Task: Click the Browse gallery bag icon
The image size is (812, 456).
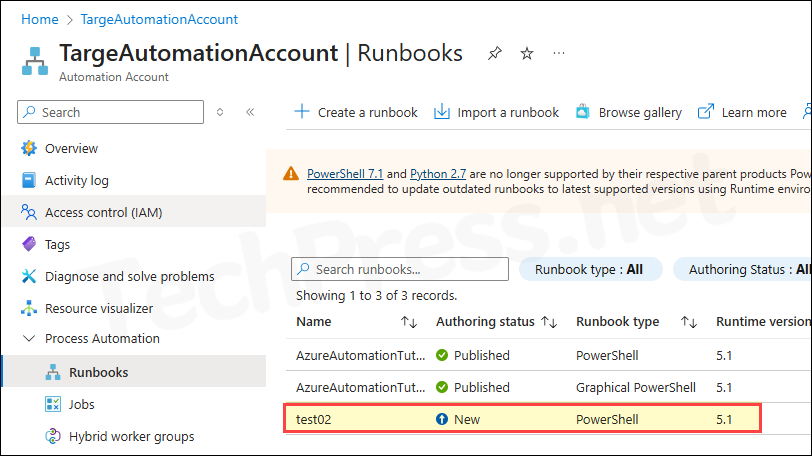Action: click(x=583, y=111)
